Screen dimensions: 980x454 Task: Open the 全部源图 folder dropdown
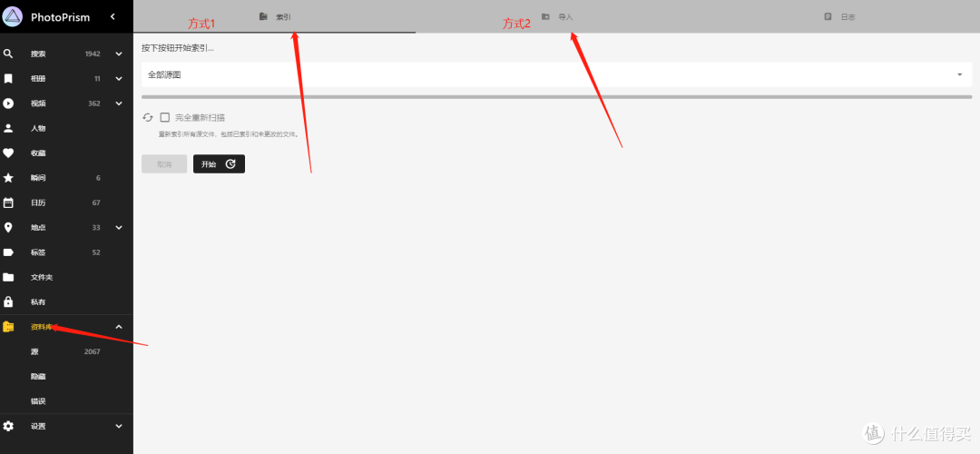coord(556,74)
